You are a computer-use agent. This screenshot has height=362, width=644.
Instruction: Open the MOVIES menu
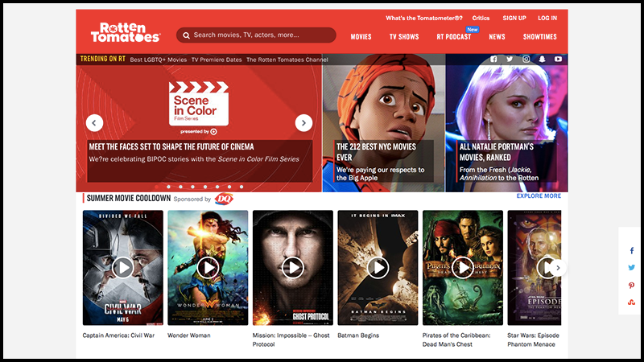point(361,37)
